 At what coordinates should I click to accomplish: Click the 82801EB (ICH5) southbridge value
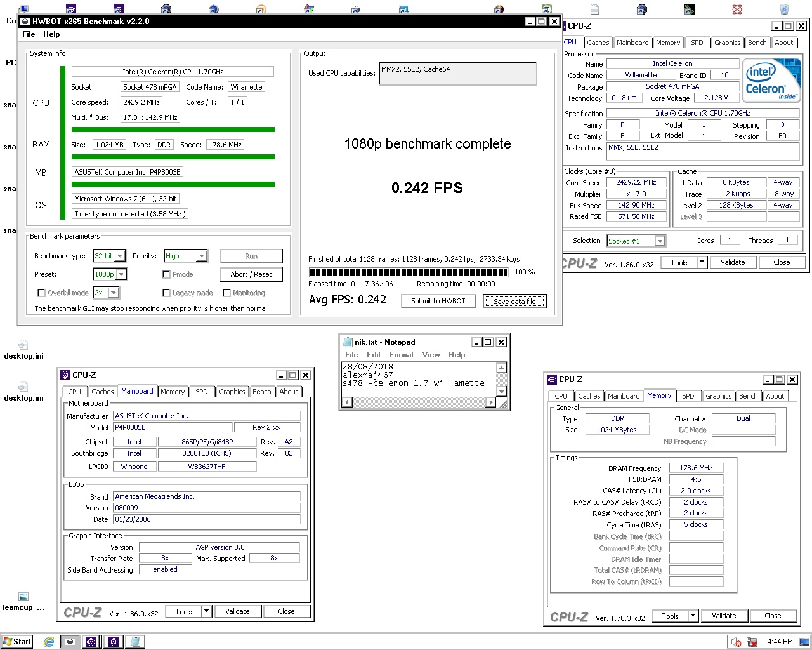[x=207, y=453]
